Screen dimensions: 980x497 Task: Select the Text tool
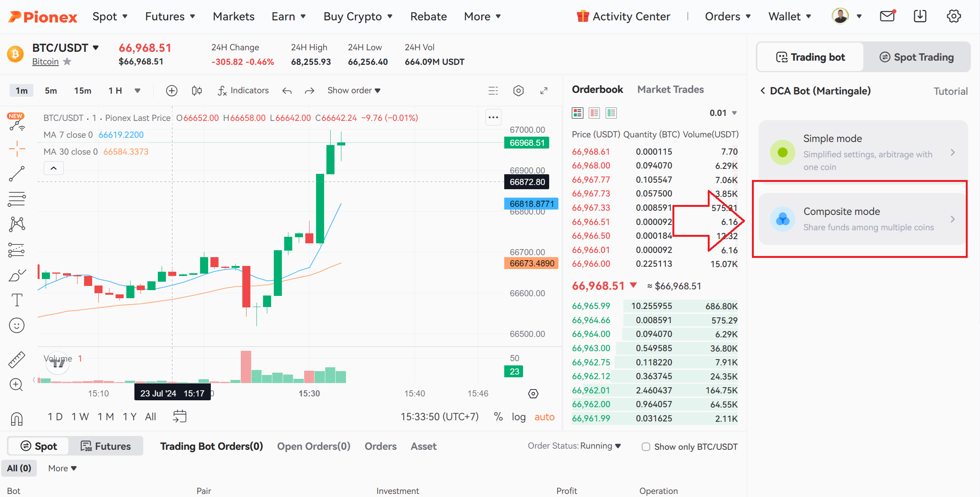(x=17, y=300)
